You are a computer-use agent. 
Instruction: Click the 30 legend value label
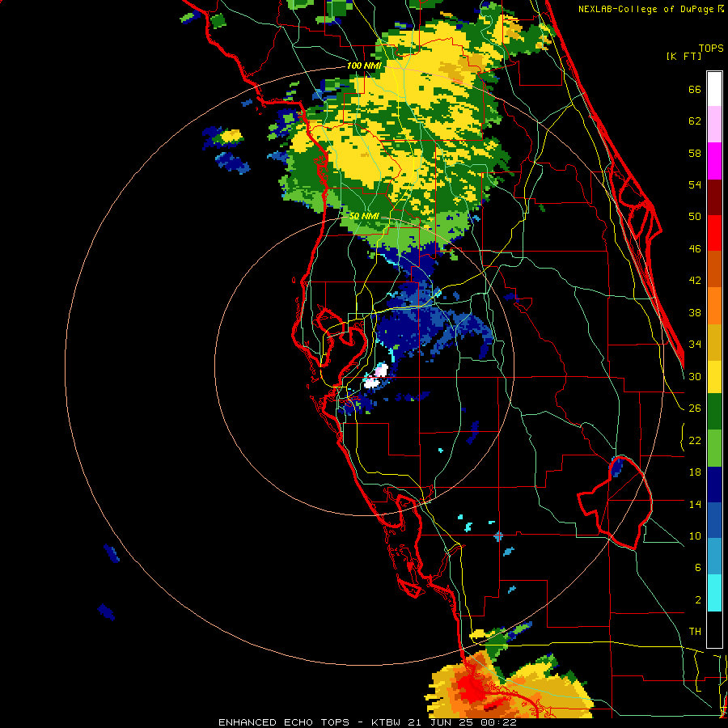pos(695,376)
